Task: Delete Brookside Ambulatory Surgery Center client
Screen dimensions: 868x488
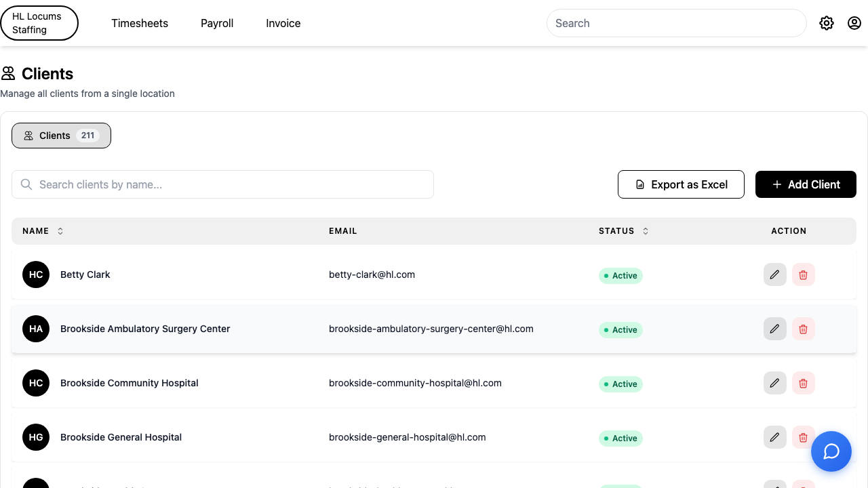Action: coord(804,329)
